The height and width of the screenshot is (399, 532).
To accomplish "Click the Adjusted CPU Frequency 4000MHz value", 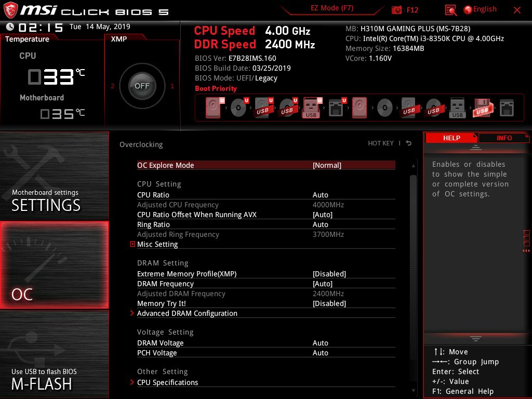I will coord(328,205).
